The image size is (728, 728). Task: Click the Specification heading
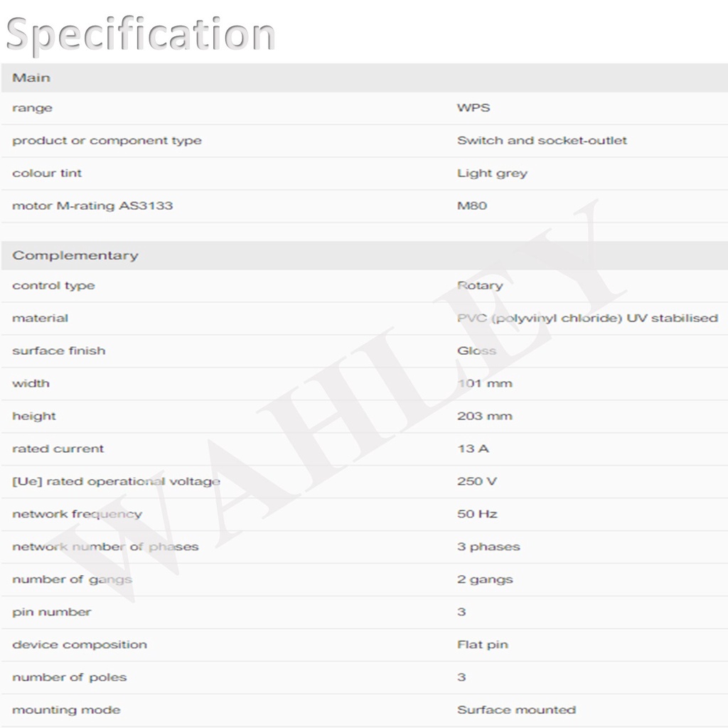140,33
